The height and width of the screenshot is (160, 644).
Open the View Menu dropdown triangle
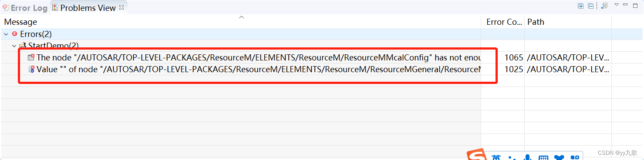pos(617,5)
